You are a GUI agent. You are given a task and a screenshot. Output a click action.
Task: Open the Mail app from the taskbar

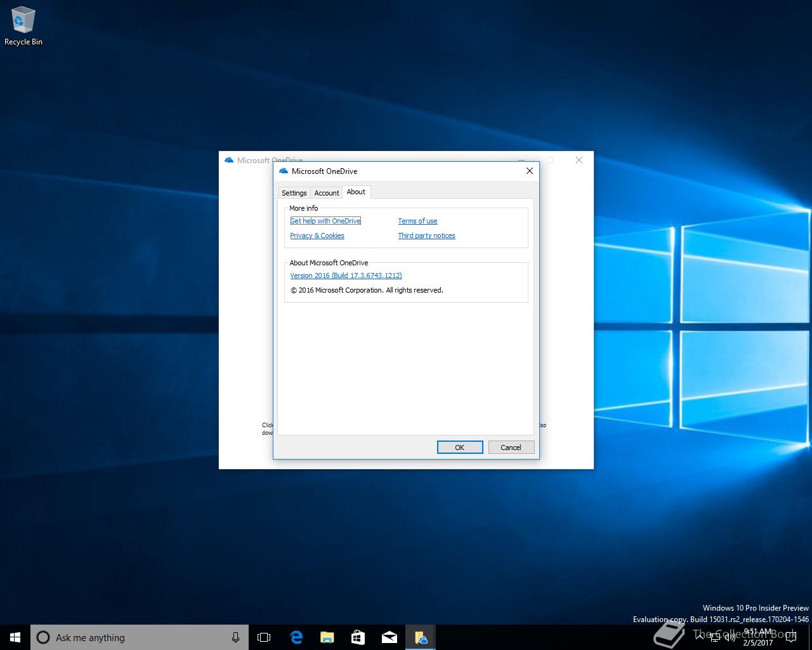point(389,637)
